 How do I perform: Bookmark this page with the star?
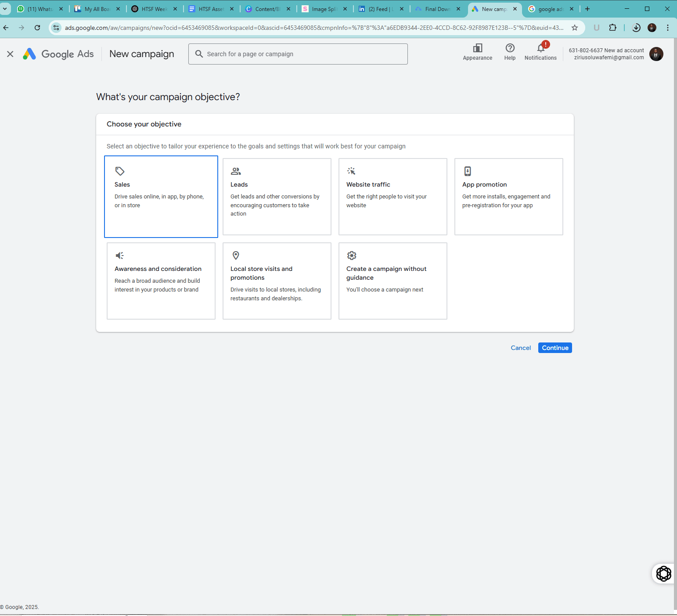tap(575, 28)
